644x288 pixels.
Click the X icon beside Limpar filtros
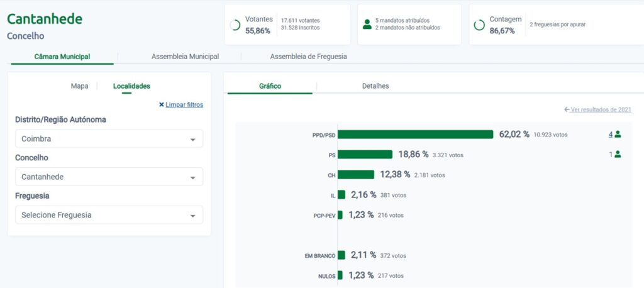pyautogui.click(x=162, y=105)
